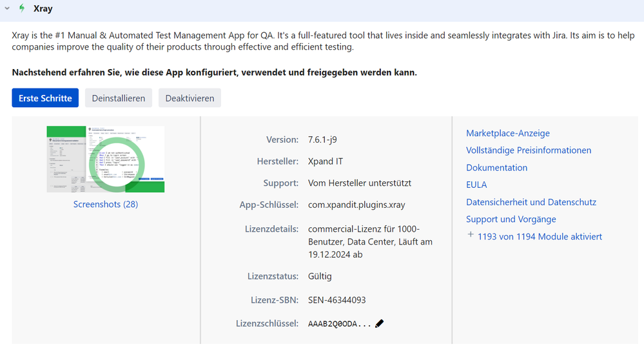Select license details commercial-Lizenz text

pyautogui.click(x=370, y=241)
